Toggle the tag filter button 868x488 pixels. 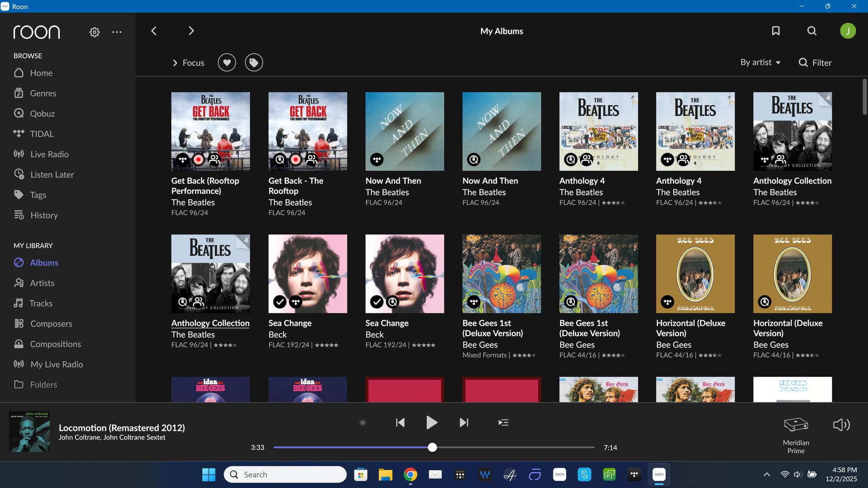pyautogui.click(x=254, y=62)
